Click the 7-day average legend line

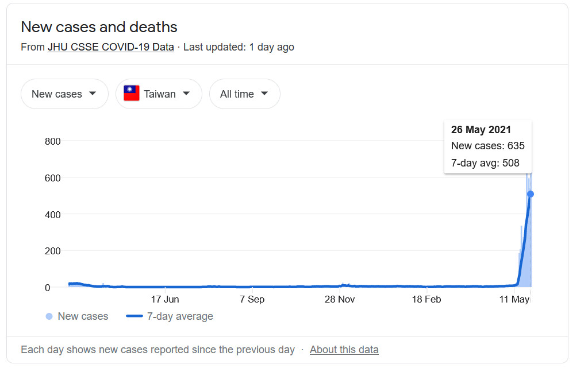coord(134,316)
